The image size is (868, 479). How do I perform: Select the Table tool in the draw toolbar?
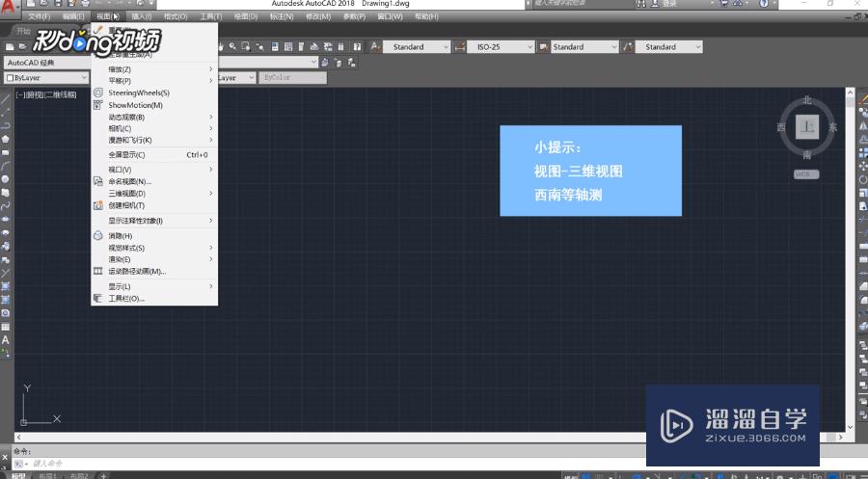click(x=5, y=327)
